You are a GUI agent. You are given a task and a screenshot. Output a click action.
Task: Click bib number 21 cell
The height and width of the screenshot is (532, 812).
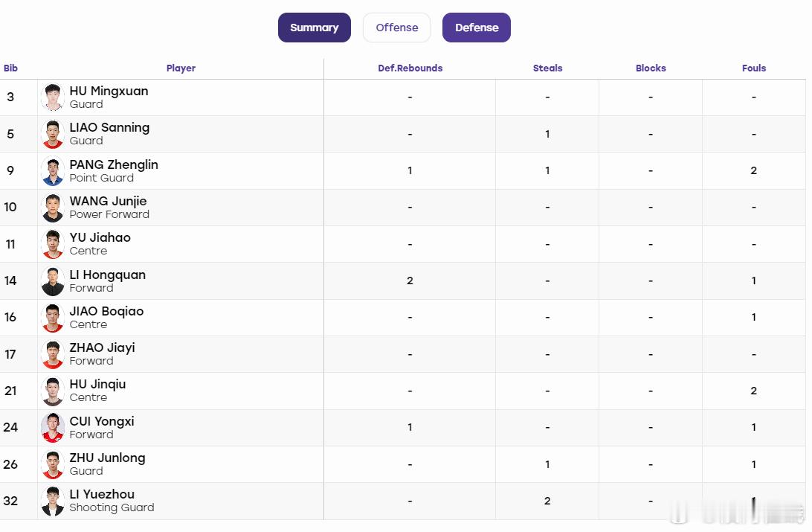[x=10, y=391]
